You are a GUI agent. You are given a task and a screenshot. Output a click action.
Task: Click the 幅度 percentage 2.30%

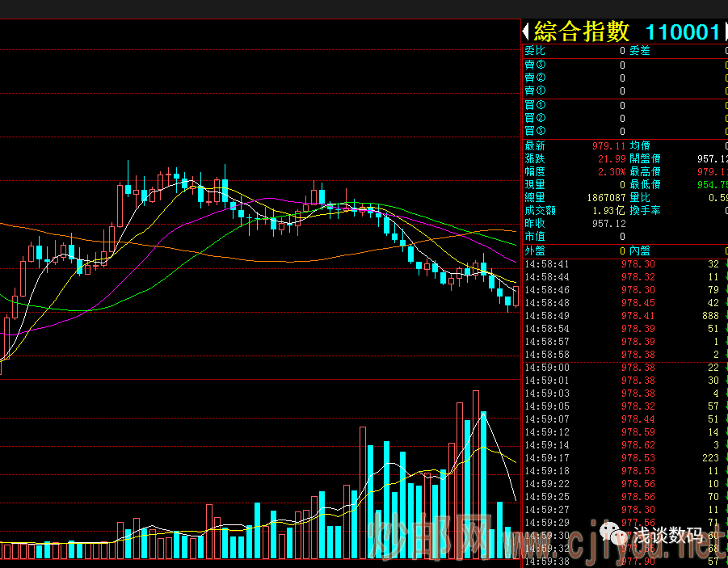pyautogui.click(x=612, y=172)
